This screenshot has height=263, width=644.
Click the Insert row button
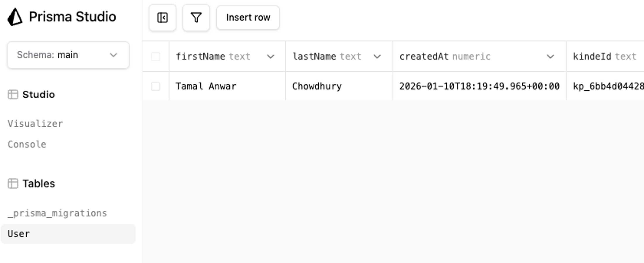(248, 18)
